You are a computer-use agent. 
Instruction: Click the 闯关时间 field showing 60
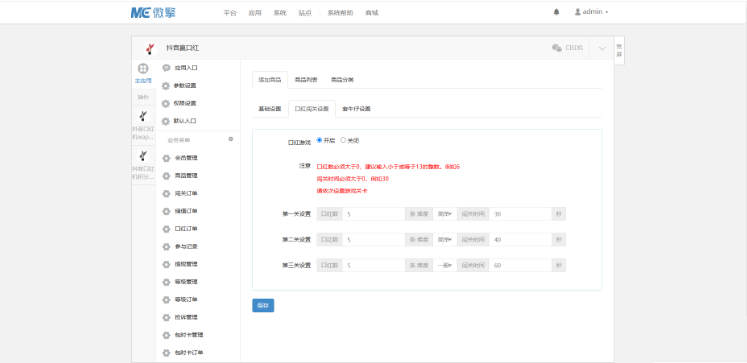tap(520, 265)
